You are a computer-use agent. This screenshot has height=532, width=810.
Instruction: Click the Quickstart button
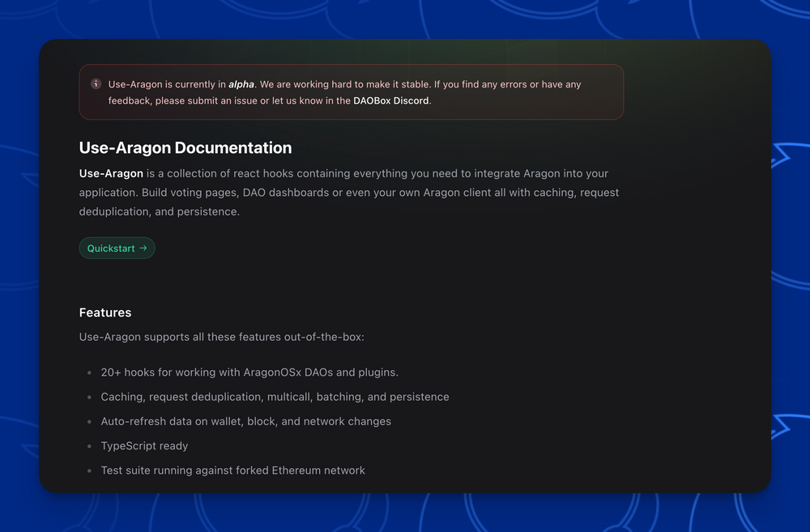(117, 248)
